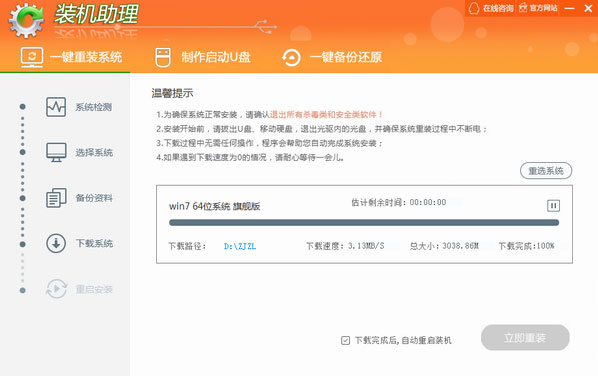Click the 下载速度 3.13MB/S value
The width and height of the screenshot is (598, 376).
366,246
